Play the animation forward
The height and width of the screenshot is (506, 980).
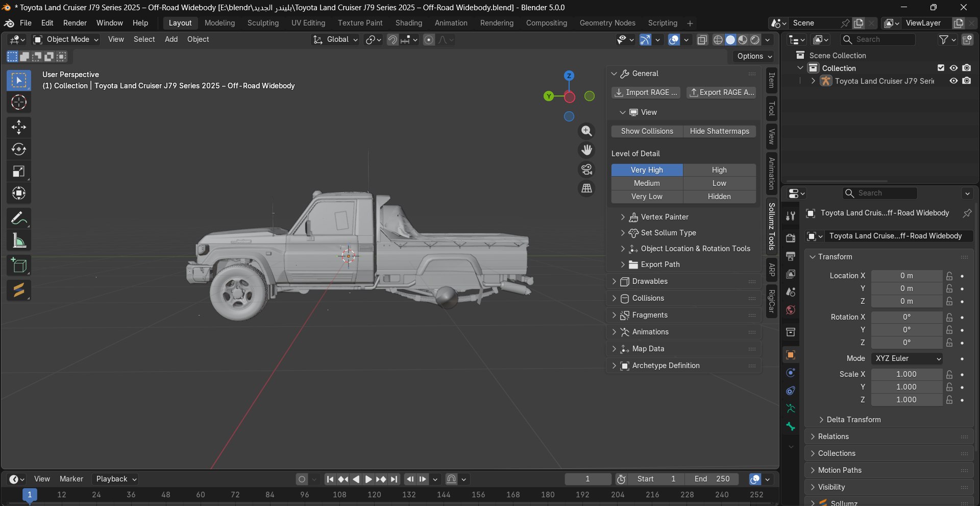369,479
